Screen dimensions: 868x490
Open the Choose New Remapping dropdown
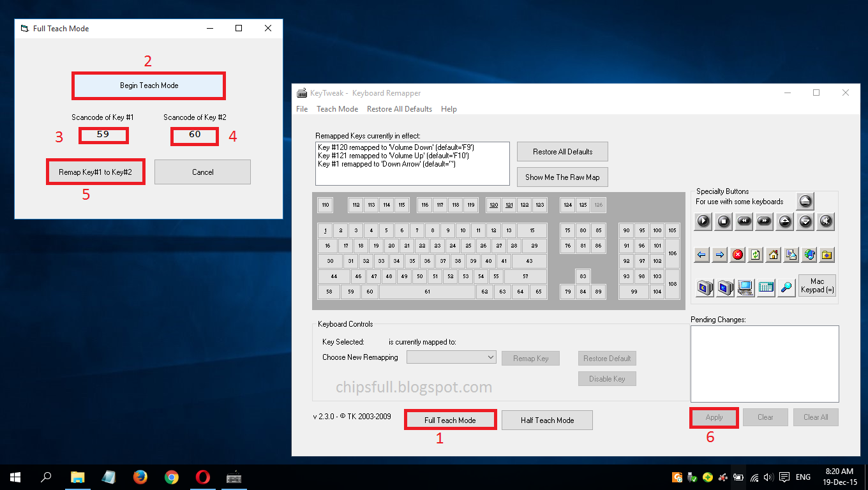[451, 357]
